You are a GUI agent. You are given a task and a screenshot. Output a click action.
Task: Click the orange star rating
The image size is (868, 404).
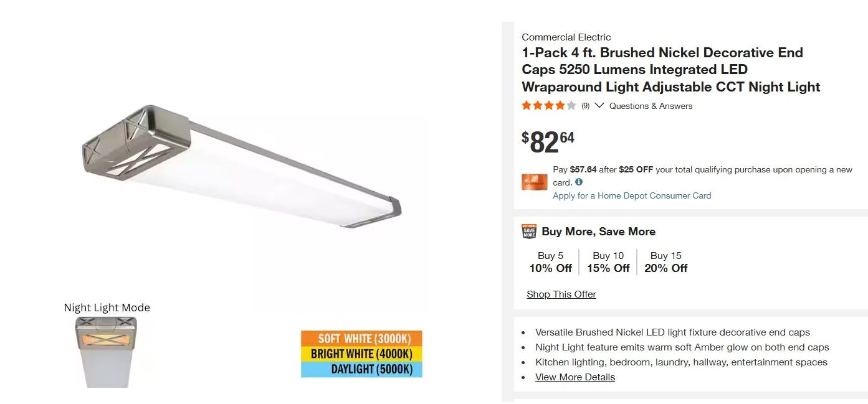coord(548,106)
